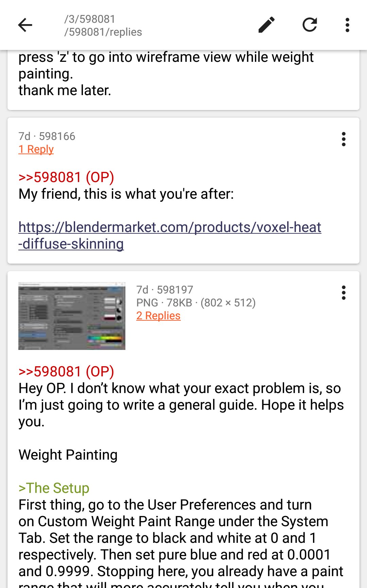Tap the 7d · 598197 post number

[x=165, y=290]
